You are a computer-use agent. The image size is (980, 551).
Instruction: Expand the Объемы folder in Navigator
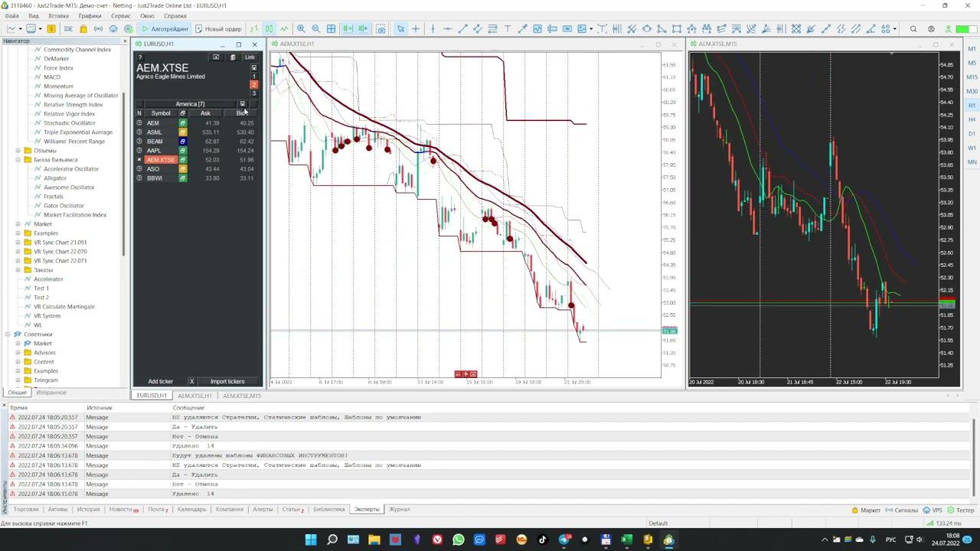point(18,151)
